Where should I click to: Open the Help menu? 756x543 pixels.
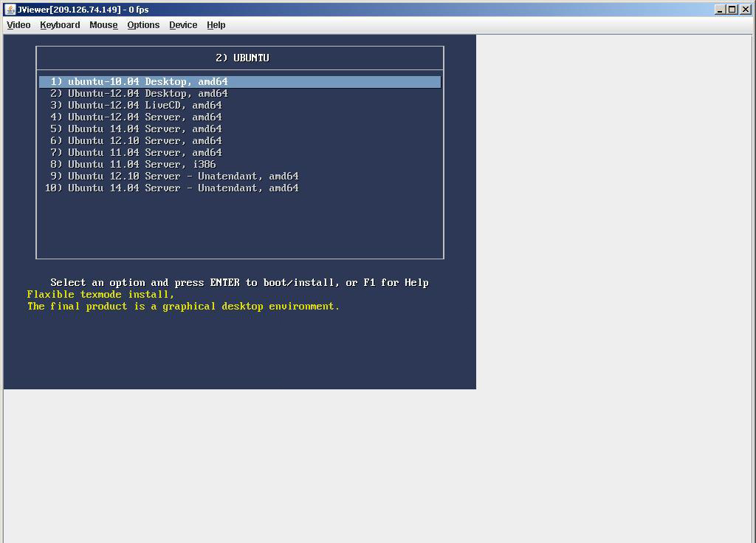[216, 25]
